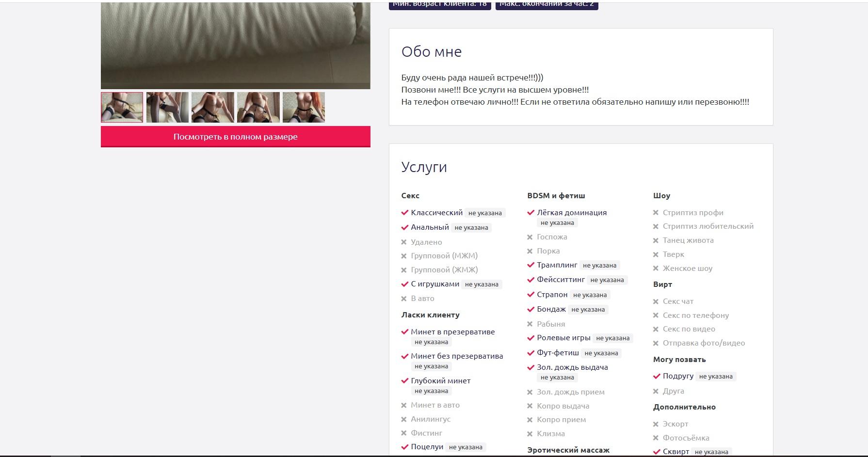Click the 'Обо мне' section heading
The width and height of the screenshot is (868, 457).
coord(431,52)
